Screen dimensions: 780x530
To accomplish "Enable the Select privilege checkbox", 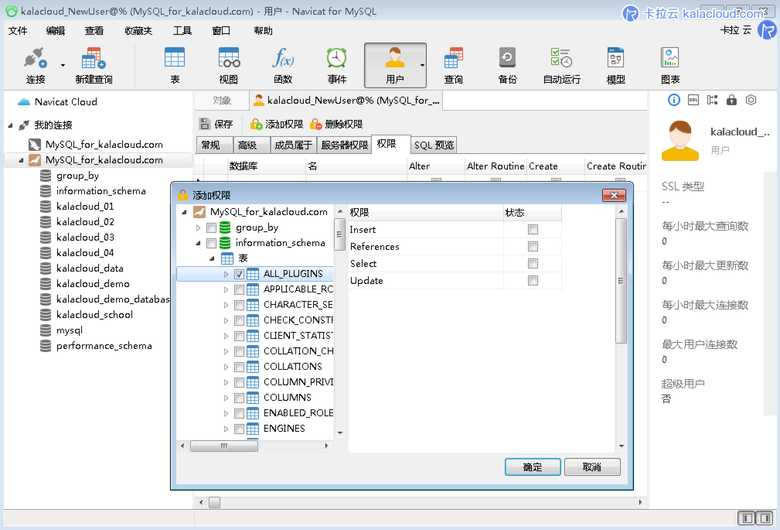I will click(x=533, y=263).
